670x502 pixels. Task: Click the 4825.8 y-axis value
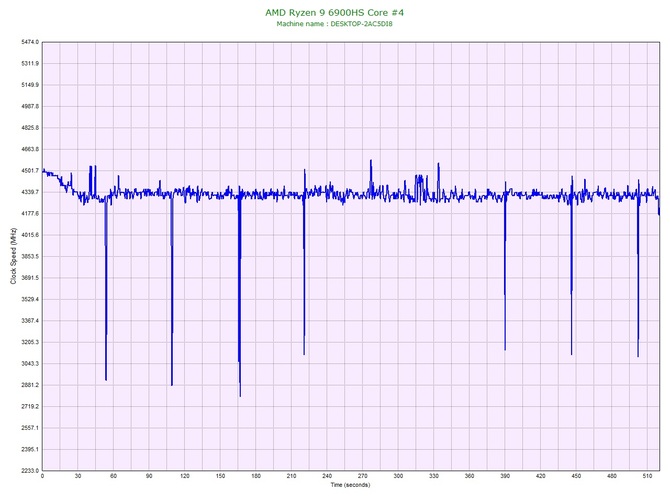[30, 128]
